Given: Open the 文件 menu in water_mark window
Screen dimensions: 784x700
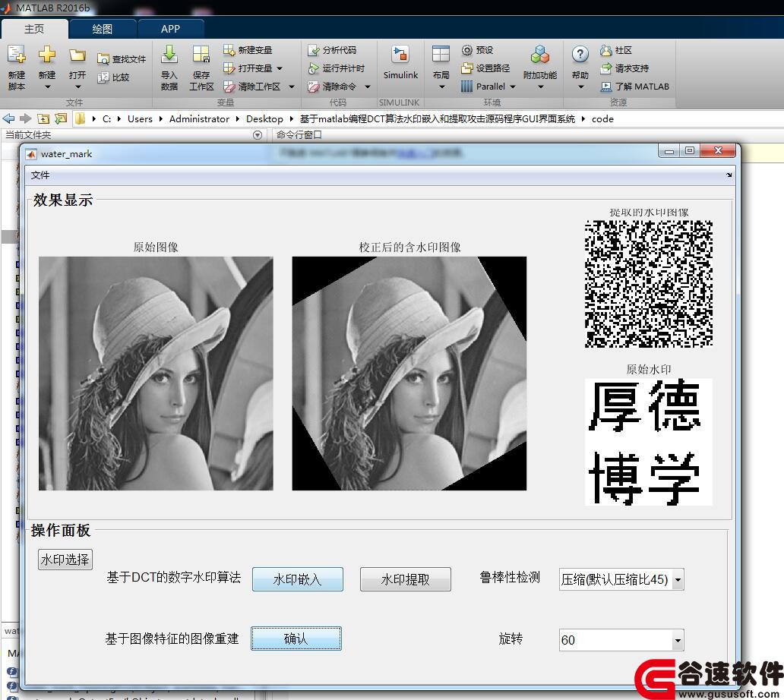Looking at the screenshot, I should (40, 175).
